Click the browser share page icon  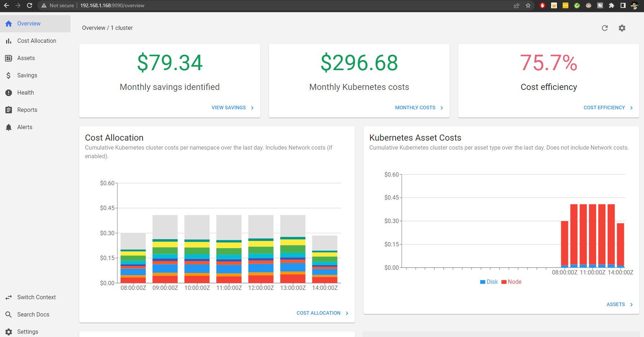point(517,5)
